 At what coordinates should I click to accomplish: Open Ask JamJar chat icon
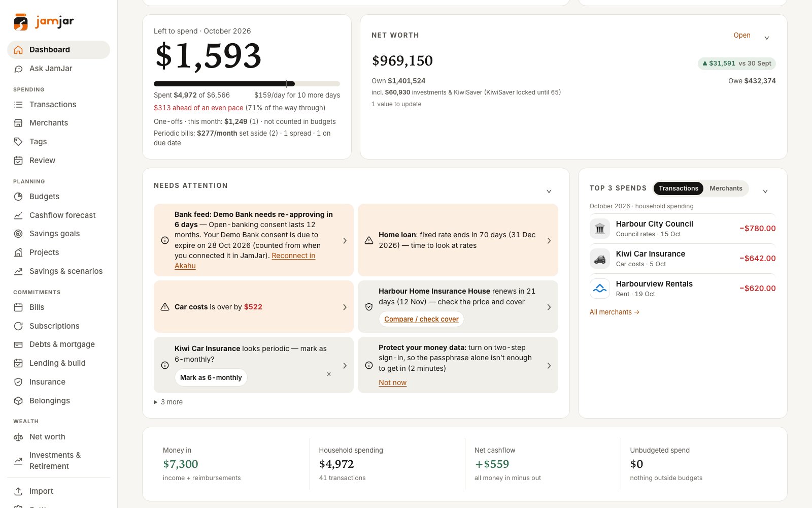click(x=18, y=69)
